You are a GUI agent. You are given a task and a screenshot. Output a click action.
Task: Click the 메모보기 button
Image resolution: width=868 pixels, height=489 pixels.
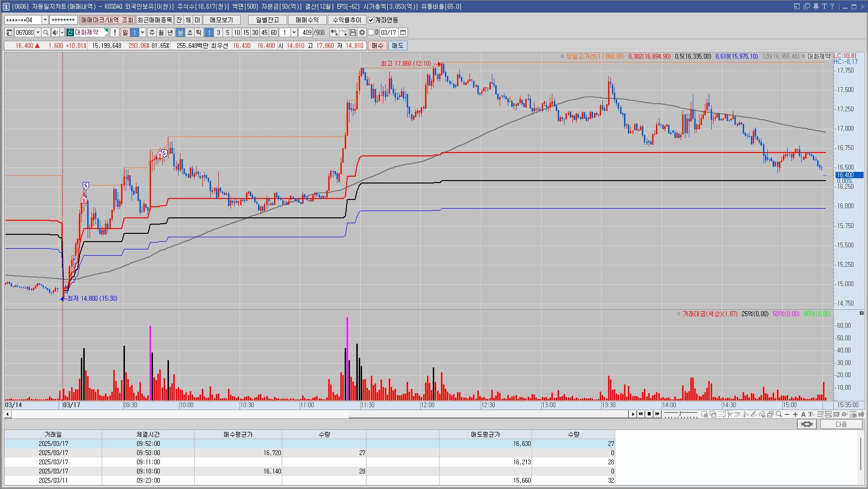coord(222,20)
